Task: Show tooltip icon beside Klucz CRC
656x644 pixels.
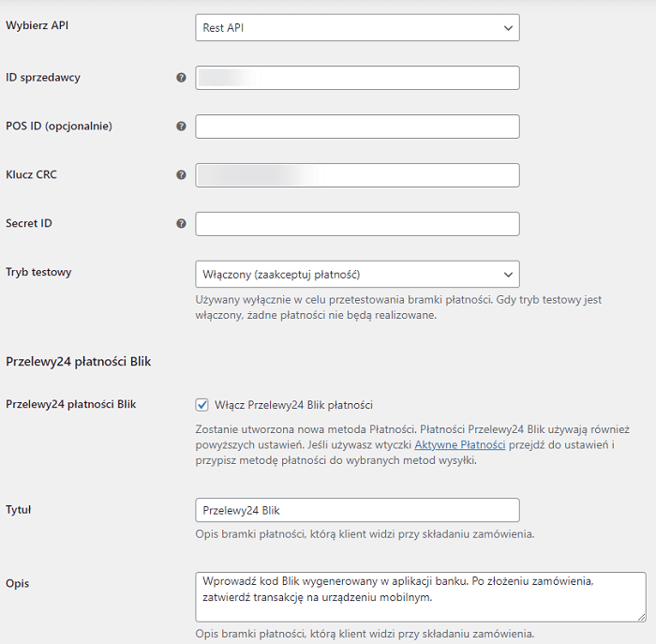Action: pos(181,175)
